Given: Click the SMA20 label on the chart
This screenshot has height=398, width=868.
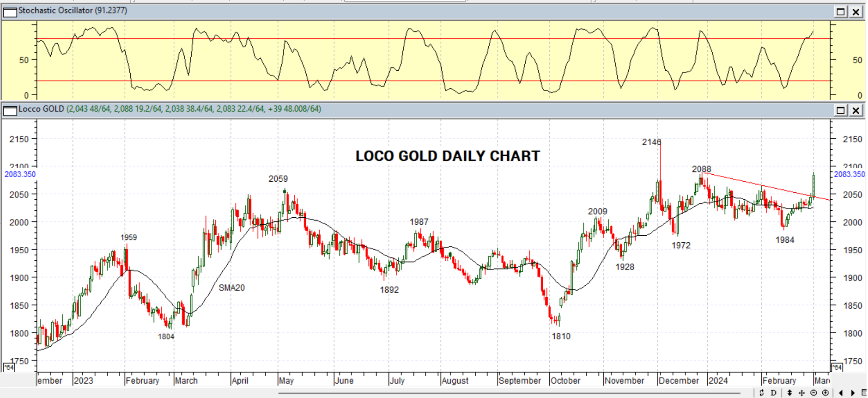Looking at the screenshot, I should [231, 288].
